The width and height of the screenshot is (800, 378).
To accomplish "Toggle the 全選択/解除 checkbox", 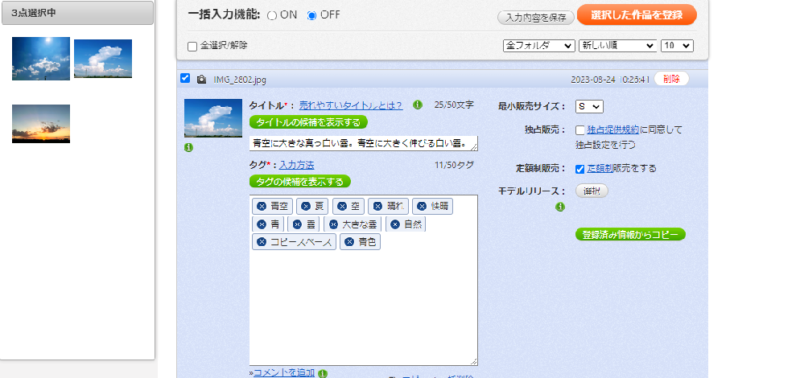I will point(192,46).
